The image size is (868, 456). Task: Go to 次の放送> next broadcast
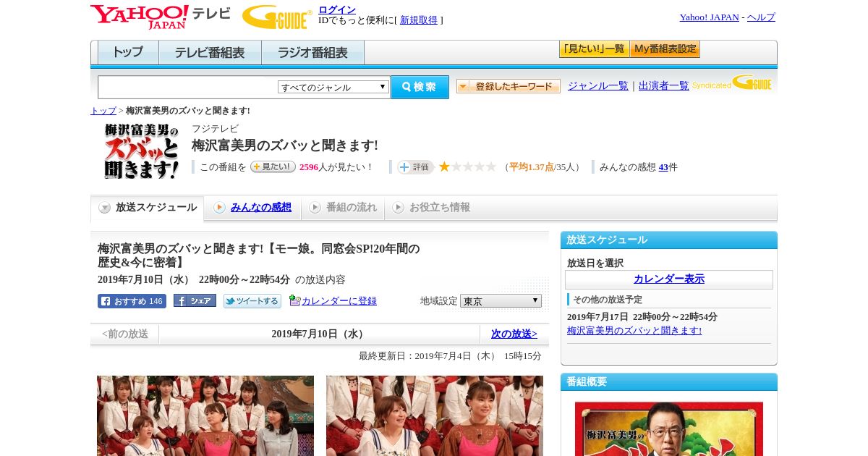pos(514,334)
